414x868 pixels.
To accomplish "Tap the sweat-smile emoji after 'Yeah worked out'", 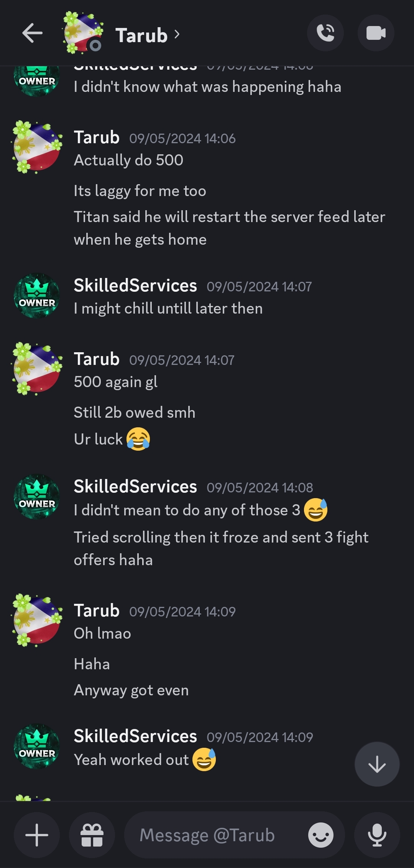I will pos(204,759).
